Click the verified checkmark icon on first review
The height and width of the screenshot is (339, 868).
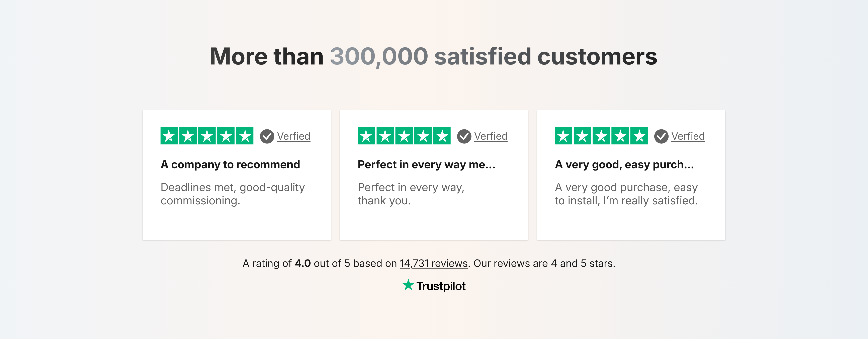267,136
